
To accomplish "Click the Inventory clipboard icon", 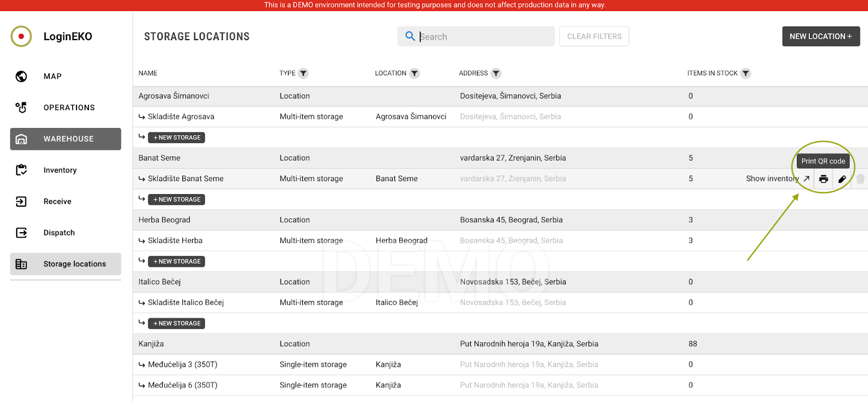I will click(x=21, y=170).
